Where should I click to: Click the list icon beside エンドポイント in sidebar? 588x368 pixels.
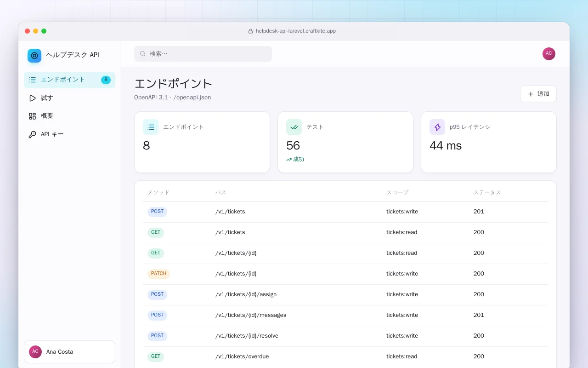[32, 80]
